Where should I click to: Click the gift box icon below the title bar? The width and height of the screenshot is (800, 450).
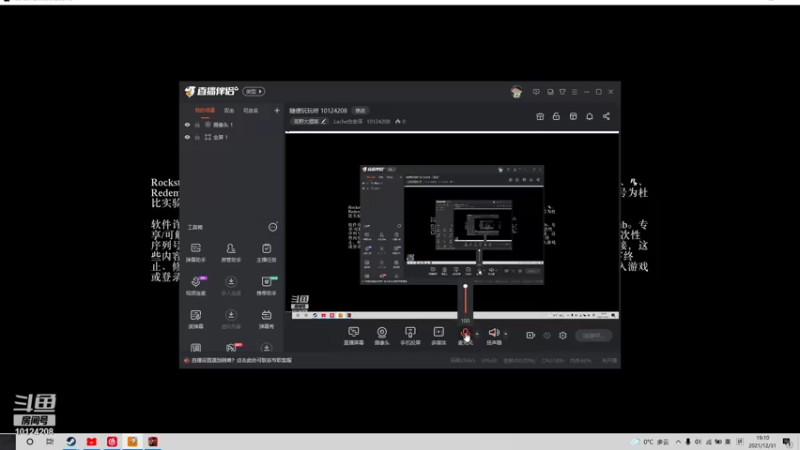[x=540, y=116]
